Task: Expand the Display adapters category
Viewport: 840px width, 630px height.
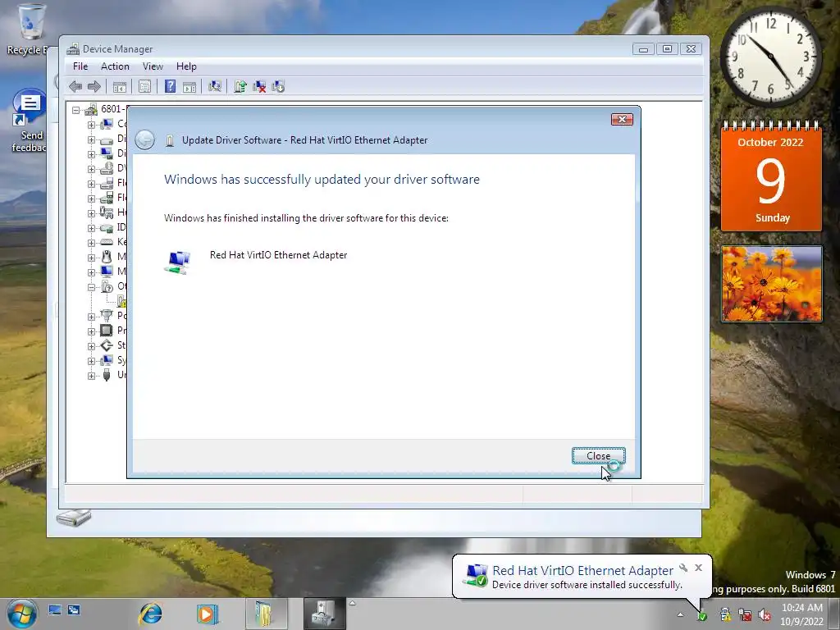Action: 91,154
